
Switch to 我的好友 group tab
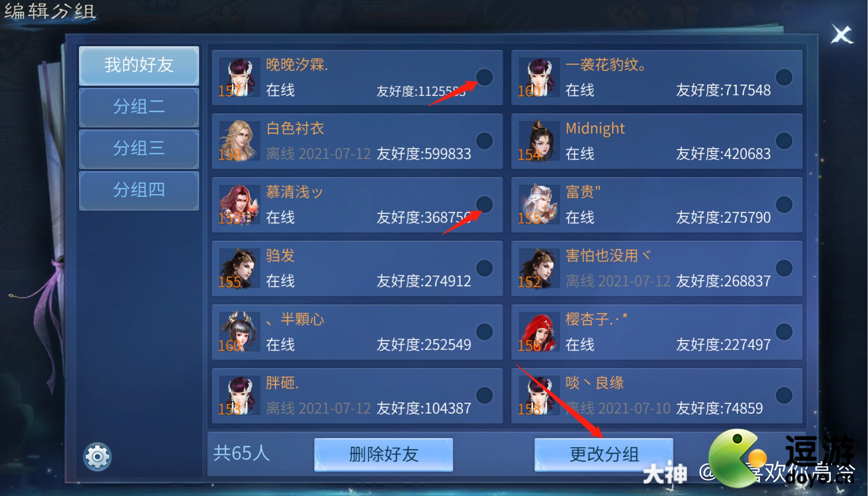[x=139, y=65]
